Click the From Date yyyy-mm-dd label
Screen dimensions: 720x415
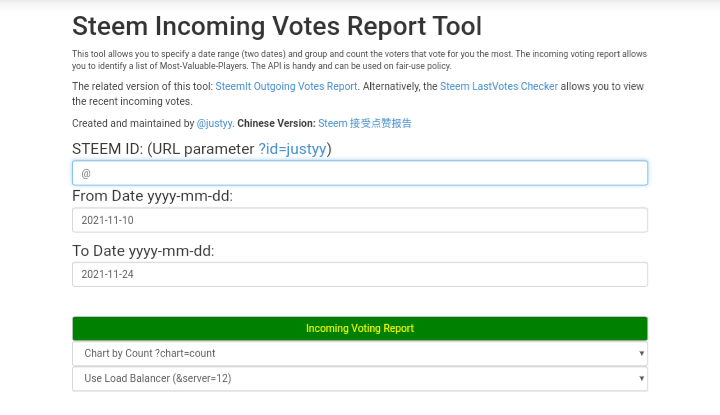pyautogui.click(x=152, y=196)
